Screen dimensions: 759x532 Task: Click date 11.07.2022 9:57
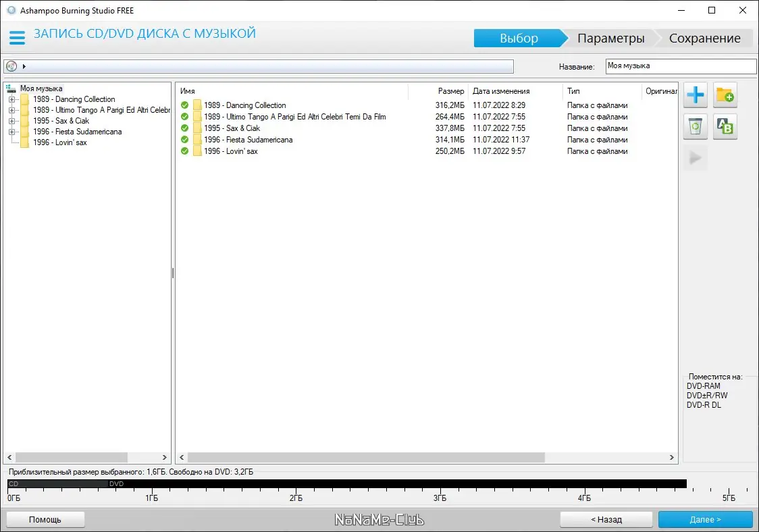[499, 151]
